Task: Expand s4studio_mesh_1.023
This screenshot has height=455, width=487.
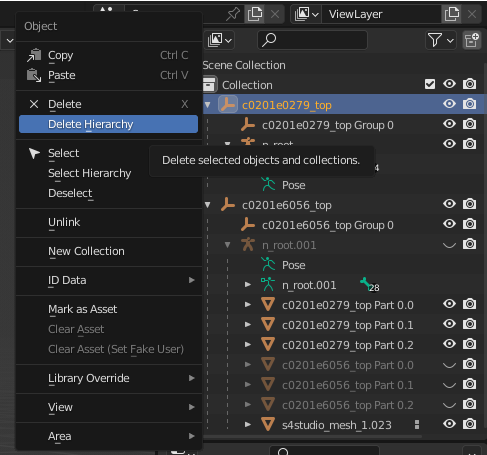Action: 248,425
